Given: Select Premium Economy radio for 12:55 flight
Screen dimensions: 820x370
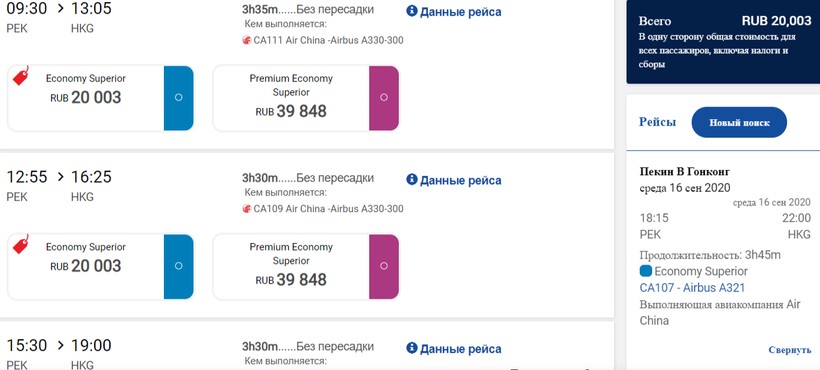Looking at the screenshot, I should (x=384, y=266).
